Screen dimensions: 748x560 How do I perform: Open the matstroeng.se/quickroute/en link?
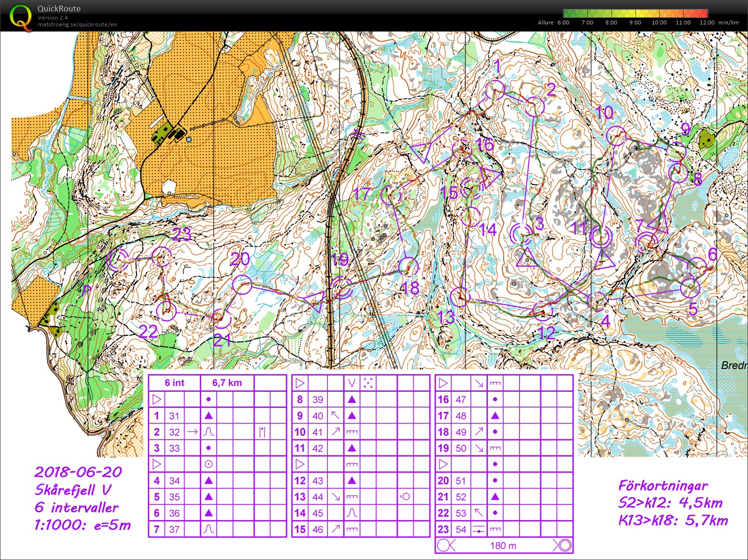tap(77, 25)
